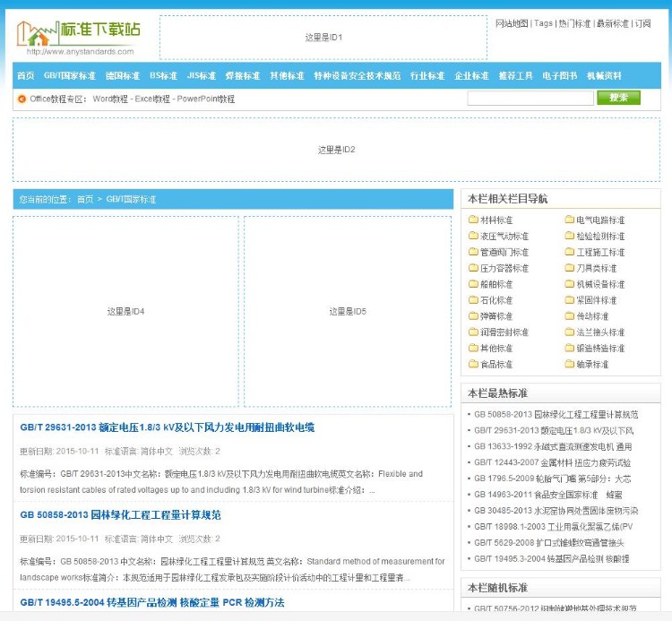Open 机械资料 navigation menu item
The image size is (672, 621).
(604, 76)
